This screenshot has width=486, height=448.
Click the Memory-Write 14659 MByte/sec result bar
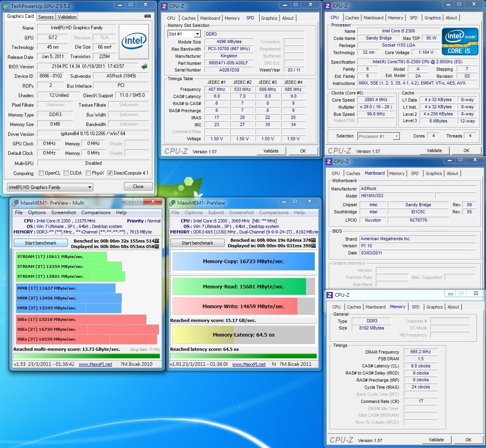coord(244,306)
